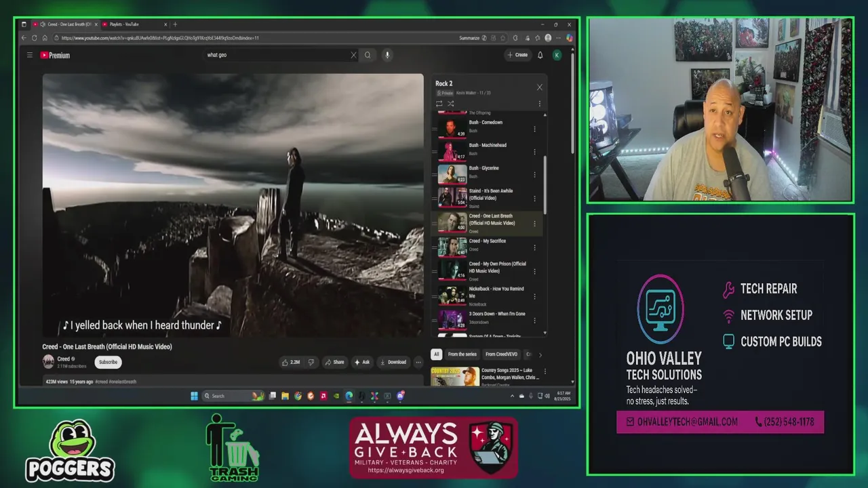Viewport: 868px width, 488px height.
Task: Open options for 3 Doors Down song
Action: tap(534, 319)
